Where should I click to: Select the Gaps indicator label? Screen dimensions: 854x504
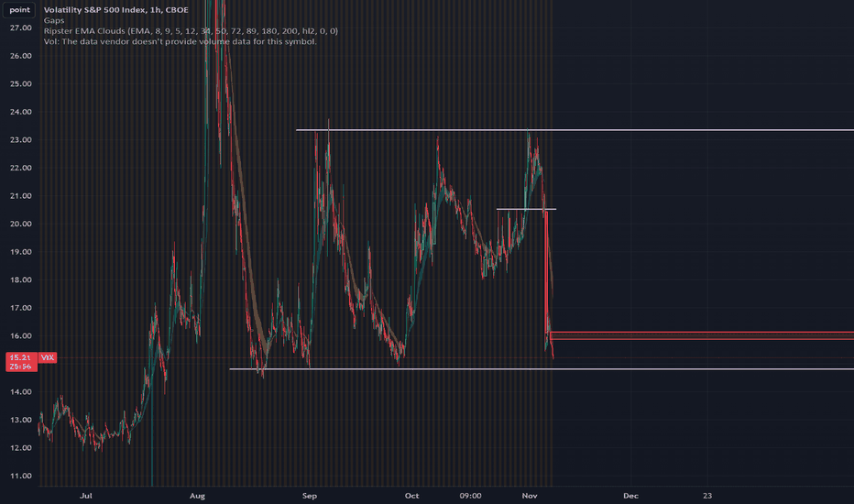(x=54, y=21)
